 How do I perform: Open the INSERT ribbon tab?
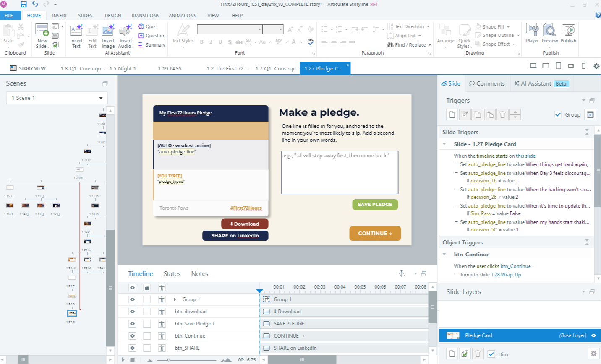(x=60, y=16)
